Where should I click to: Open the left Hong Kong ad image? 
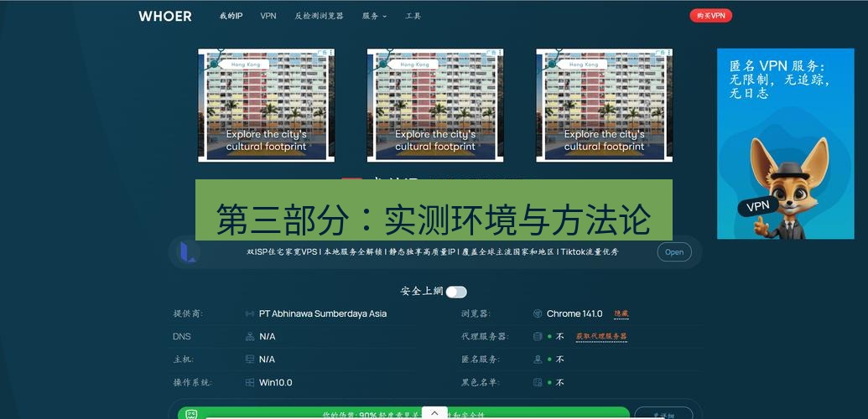pos(266,105)
